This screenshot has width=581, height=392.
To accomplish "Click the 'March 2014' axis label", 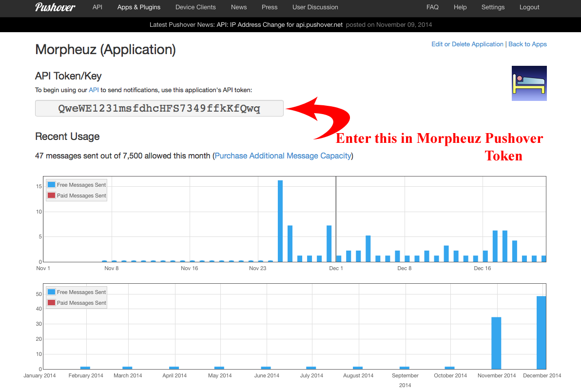I will 128,376.
